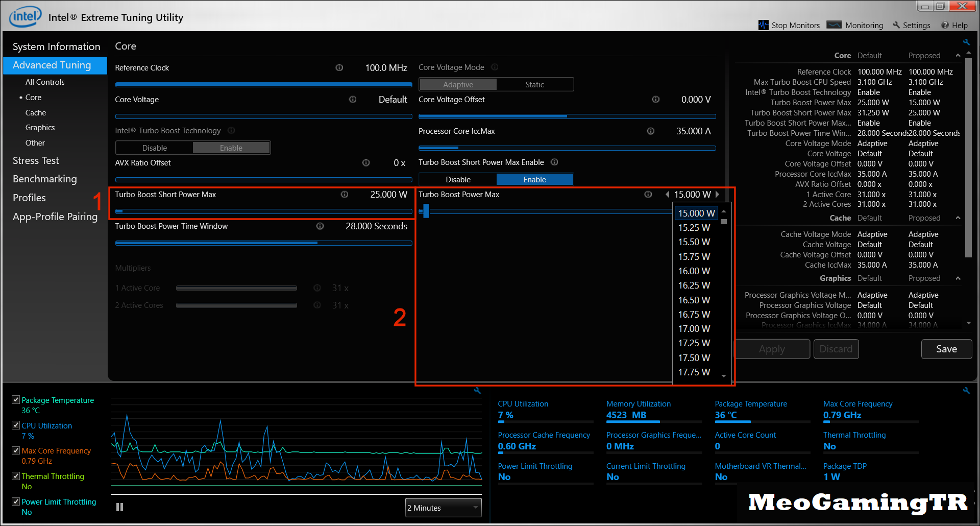Open the Help question icon
Screen dimensions: 980x526
click(x=945, y=25)
